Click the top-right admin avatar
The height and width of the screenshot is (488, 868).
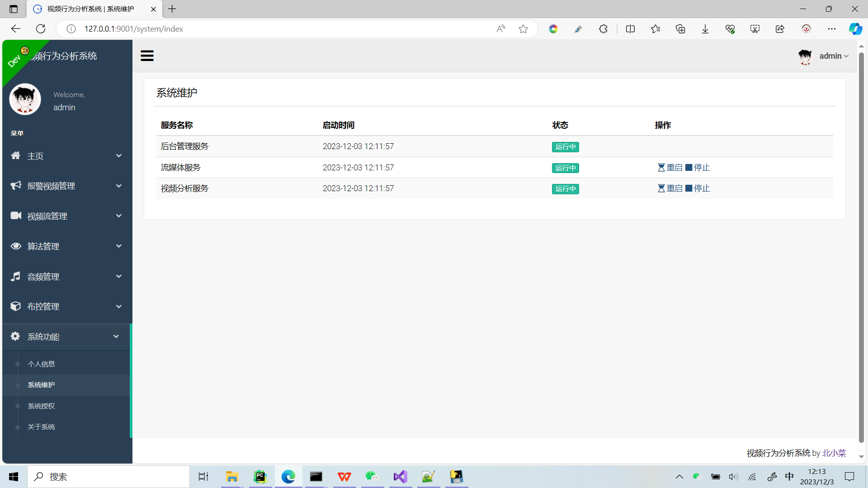coord(805,56)
